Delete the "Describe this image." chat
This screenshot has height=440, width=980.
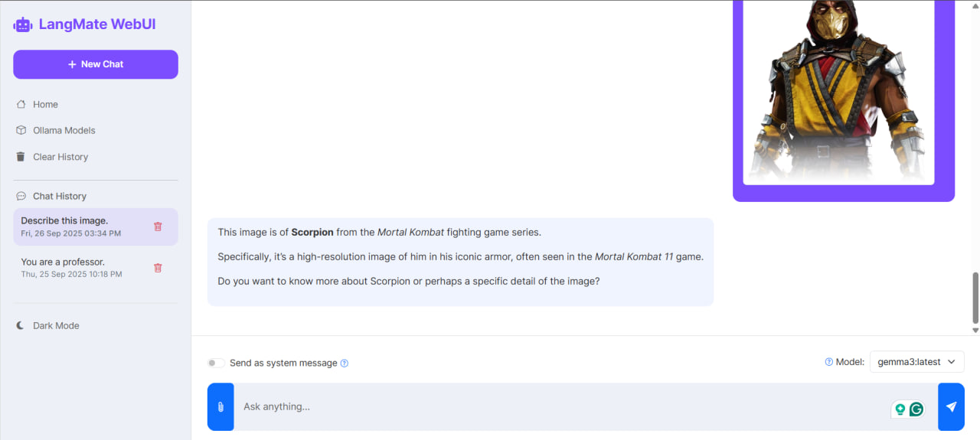[158, 227]
